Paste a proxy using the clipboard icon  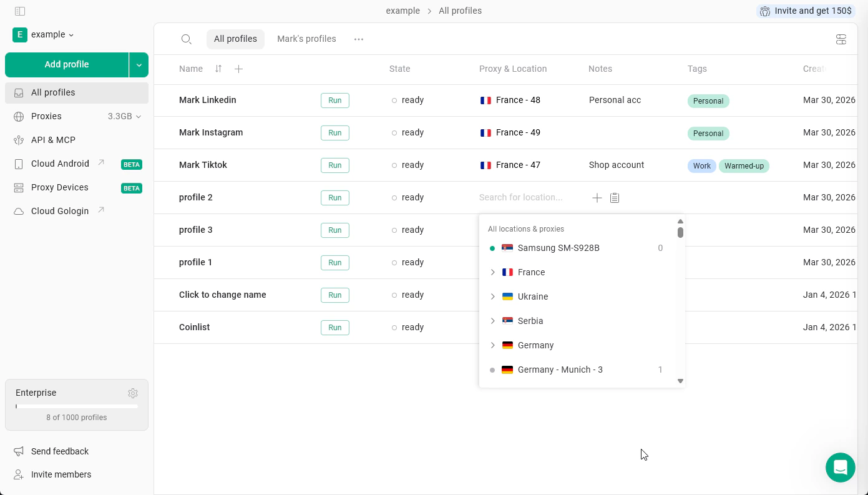pos(615,197)
